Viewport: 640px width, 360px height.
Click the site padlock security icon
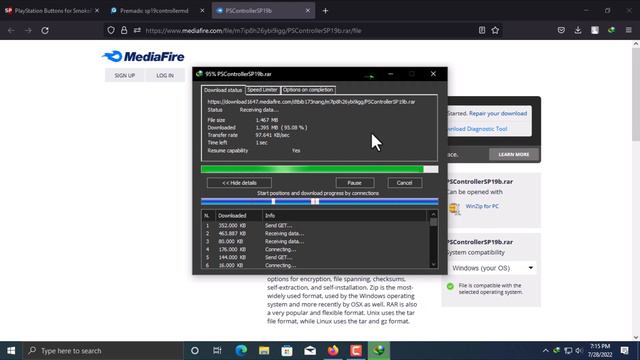tap(124, 30)
